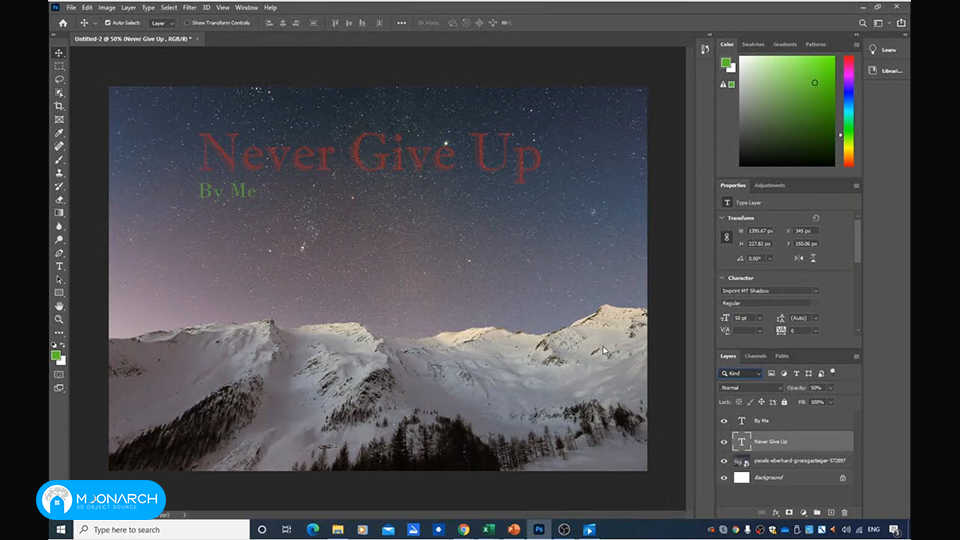
Task: Open the Filter menu
Action: [x=189, y=7]
